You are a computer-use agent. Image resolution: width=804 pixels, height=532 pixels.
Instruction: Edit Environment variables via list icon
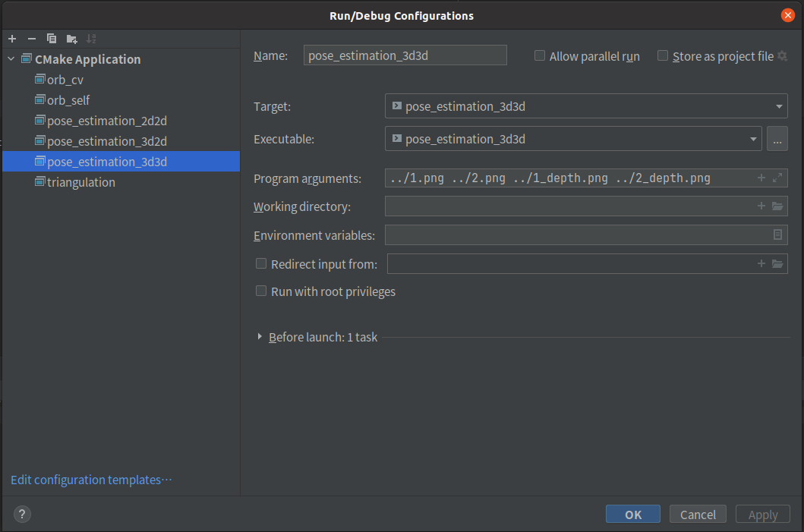coord(777,235)
